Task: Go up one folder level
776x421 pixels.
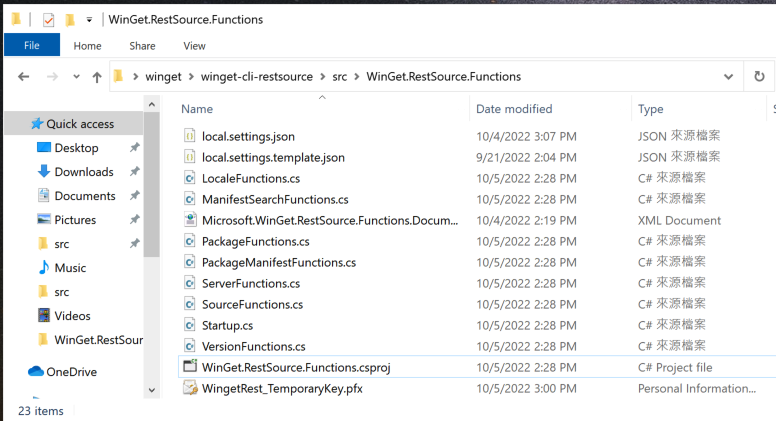Action: [x=97, y=77]
